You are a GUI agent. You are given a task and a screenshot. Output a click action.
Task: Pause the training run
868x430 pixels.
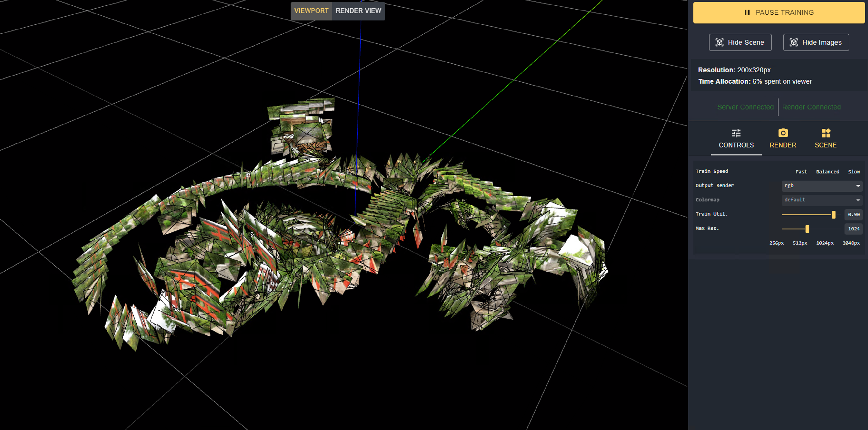(x=779, y=12)
